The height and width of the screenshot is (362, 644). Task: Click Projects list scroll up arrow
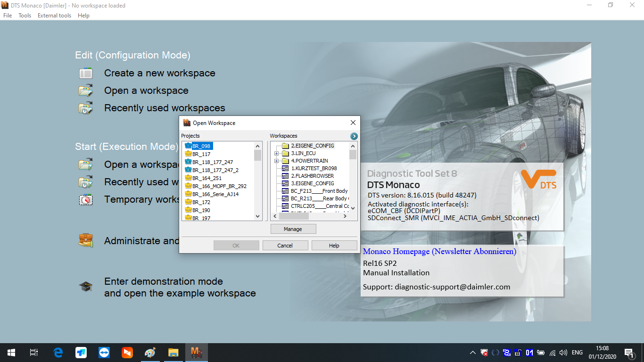[258, 146]
